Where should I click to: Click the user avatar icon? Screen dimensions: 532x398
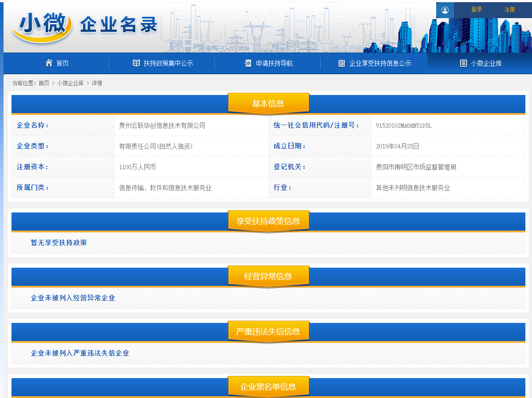click(445, 10)
